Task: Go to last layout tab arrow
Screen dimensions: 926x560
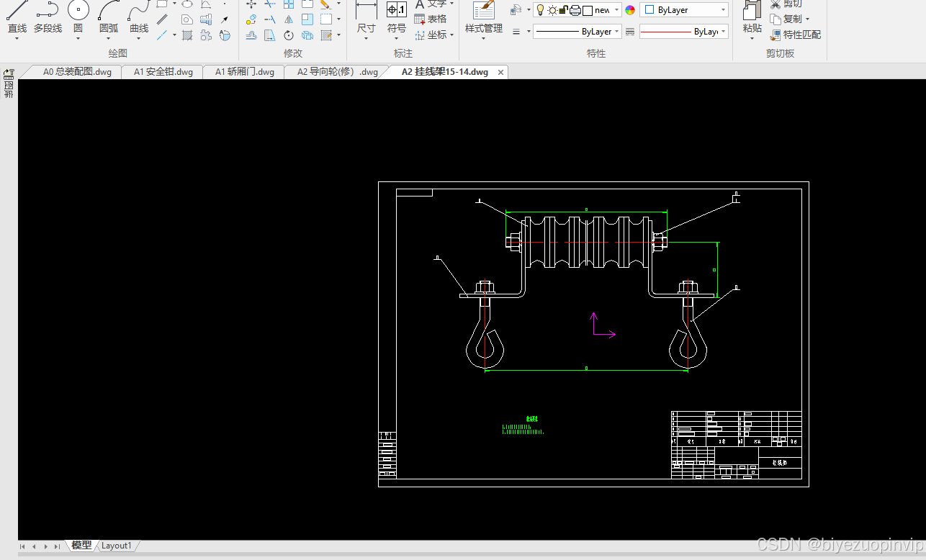Action: click(58, 546)
